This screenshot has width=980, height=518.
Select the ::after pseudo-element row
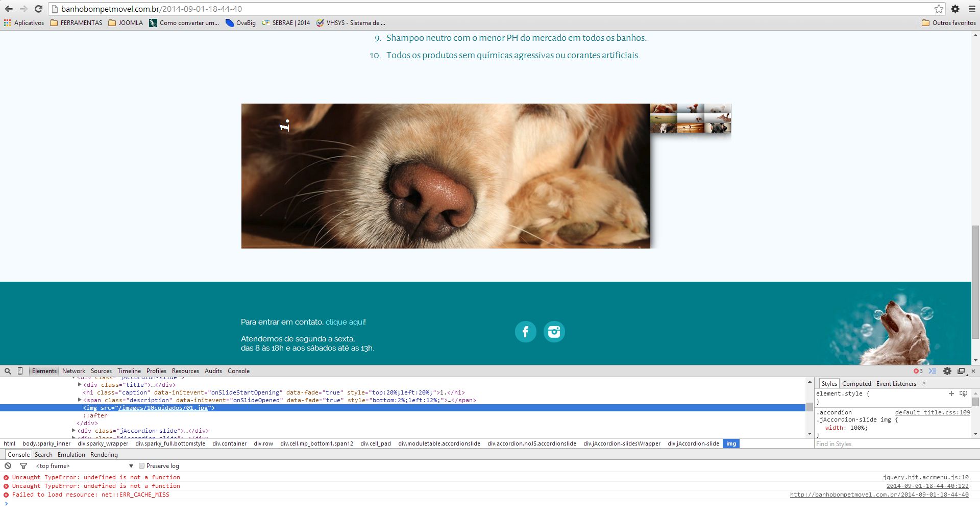tap(95, 415)
